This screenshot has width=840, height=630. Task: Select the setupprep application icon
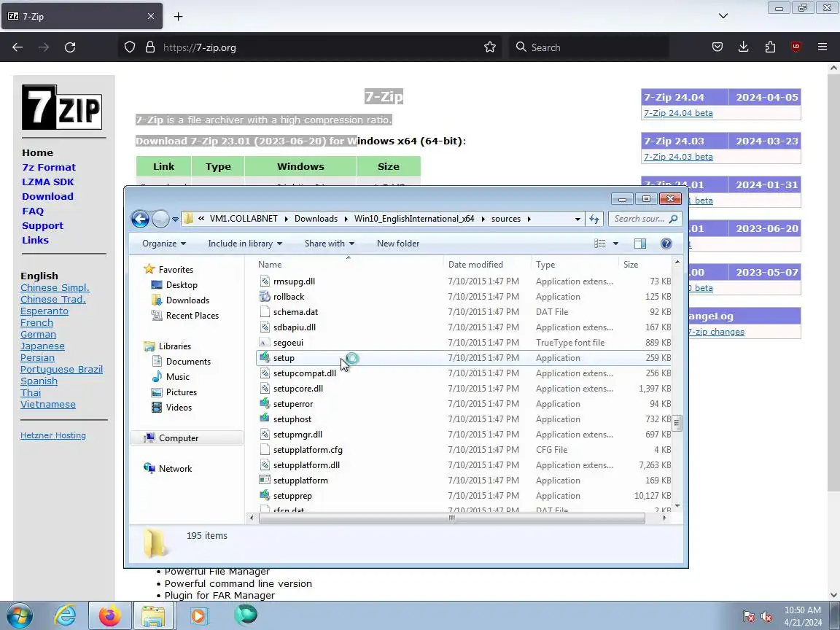(265, 496)
